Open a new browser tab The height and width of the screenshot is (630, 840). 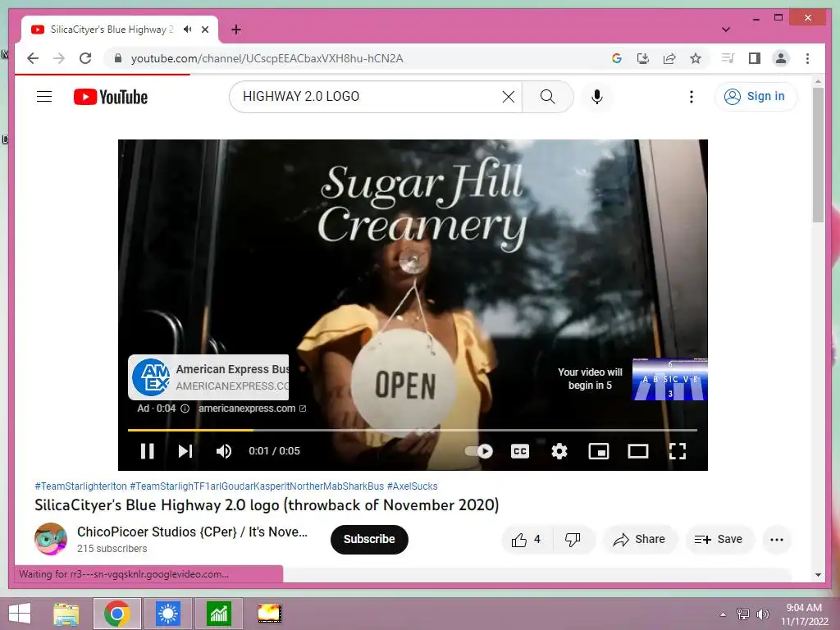click(235, 30)
